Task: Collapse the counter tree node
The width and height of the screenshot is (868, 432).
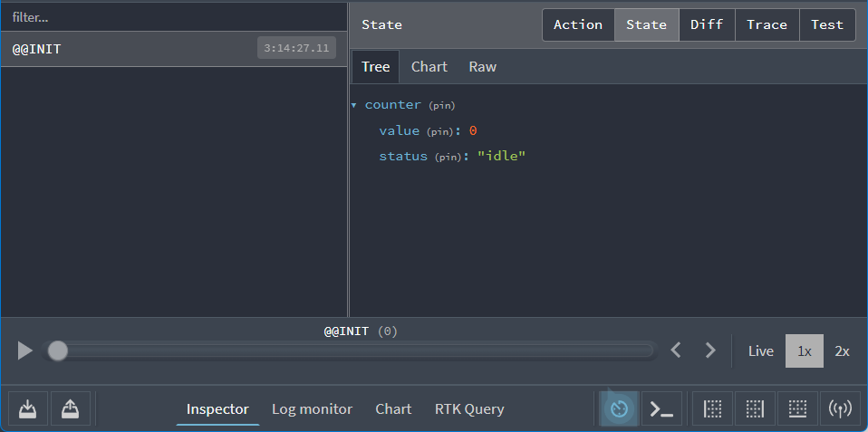Action: point(354,105)
